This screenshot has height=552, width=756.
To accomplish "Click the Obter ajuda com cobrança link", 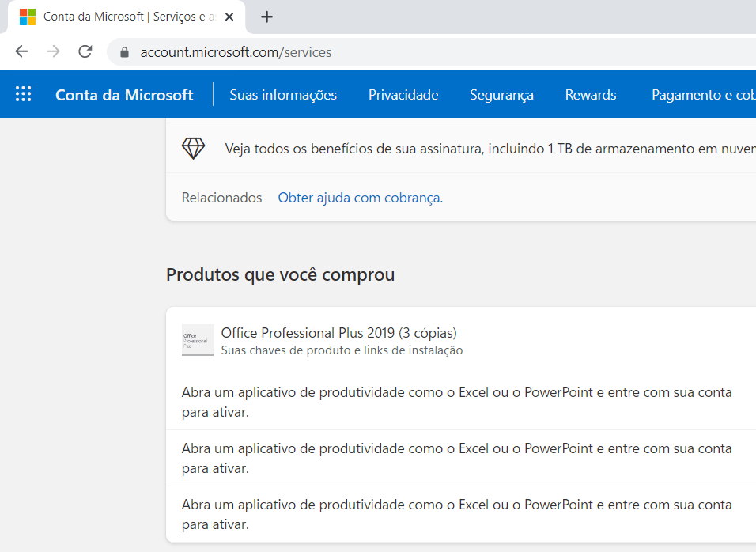I will [360, 198].
